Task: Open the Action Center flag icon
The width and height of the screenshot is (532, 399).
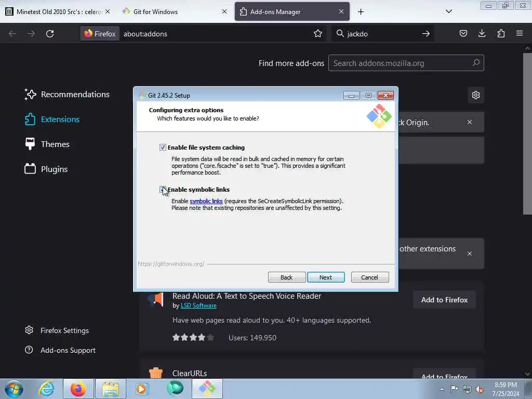Action: click(454, 389)
